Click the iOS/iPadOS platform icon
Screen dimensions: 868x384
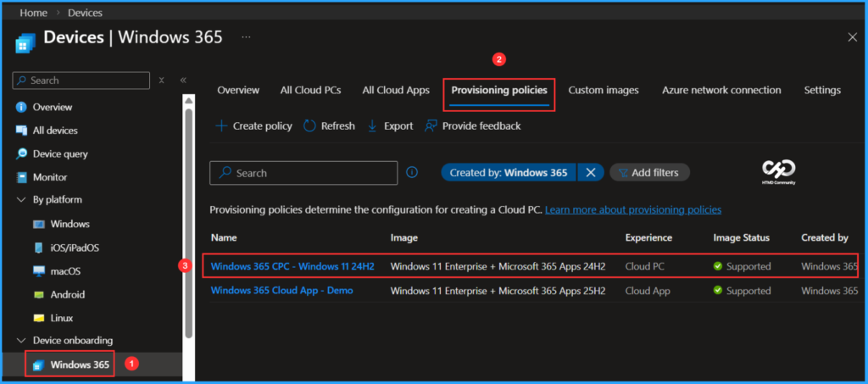[x=39, y=248]
